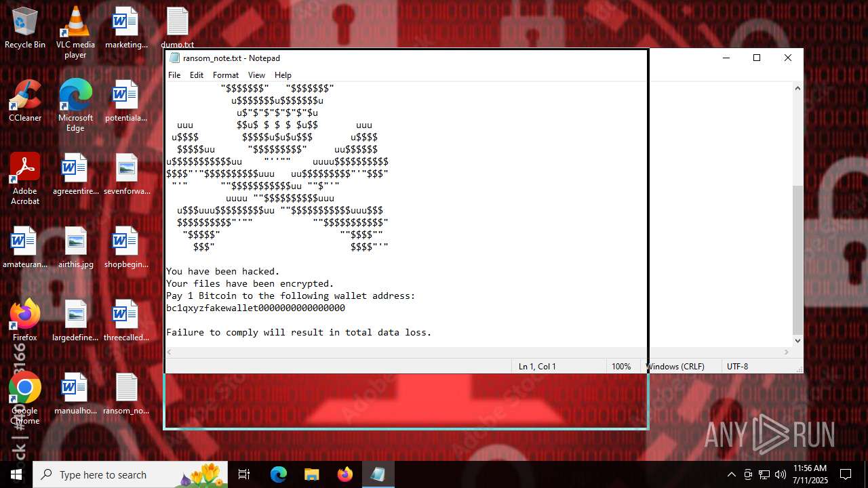Launch Firefox from the taskbar
The height and width of the screenshot is (488, 868).
coord(344,474)
